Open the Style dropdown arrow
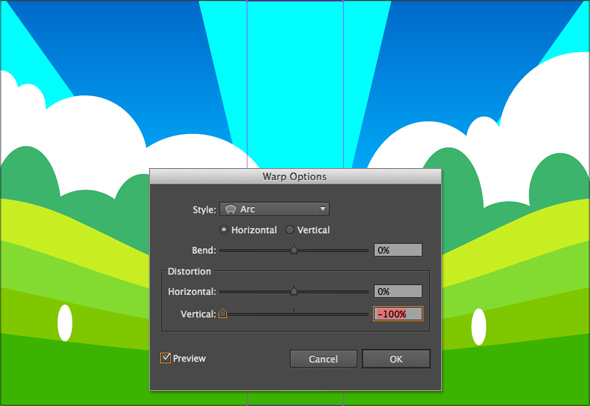Viewport: 590px width, 406px height. coord(322,209)
